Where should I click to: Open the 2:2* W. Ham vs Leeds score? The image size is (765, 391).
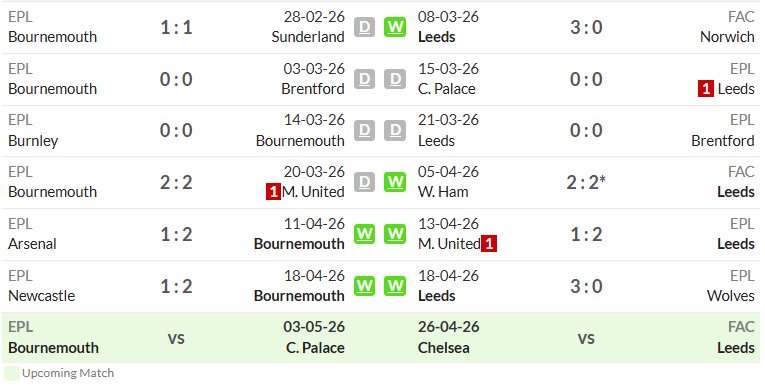586,182
